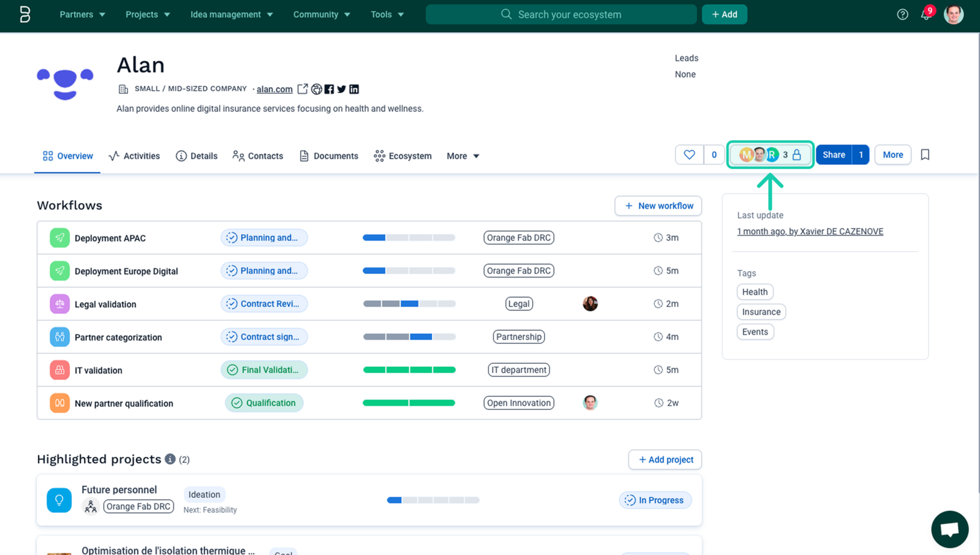Open the Future personnel project title
The image size is (980, 555).
tap(119, 489)
